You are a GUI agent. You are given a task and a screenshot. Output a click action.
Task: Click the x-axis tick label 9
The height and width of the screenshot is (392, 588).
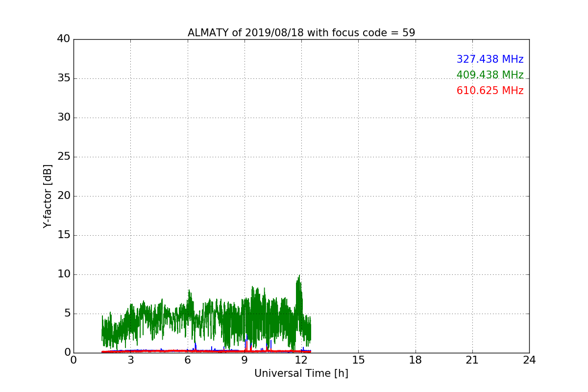pyautogui.click(x=245, y=360)
